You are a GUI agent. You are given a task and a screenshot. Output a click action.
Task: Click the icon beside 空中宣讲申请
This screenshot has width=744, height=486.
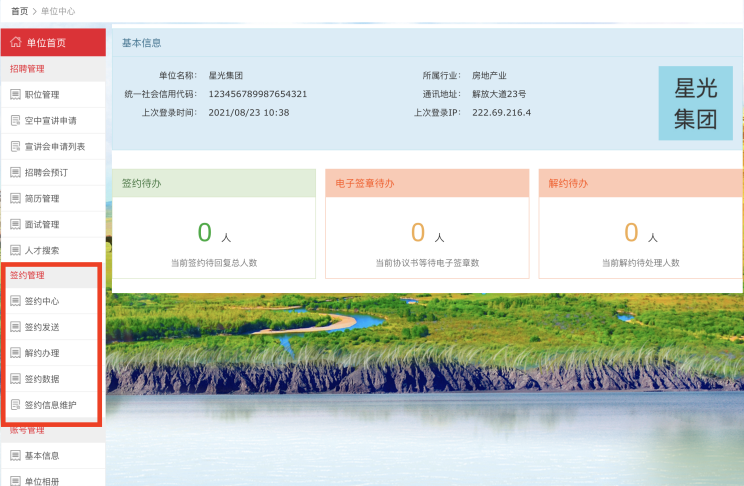tap(15, 121)
